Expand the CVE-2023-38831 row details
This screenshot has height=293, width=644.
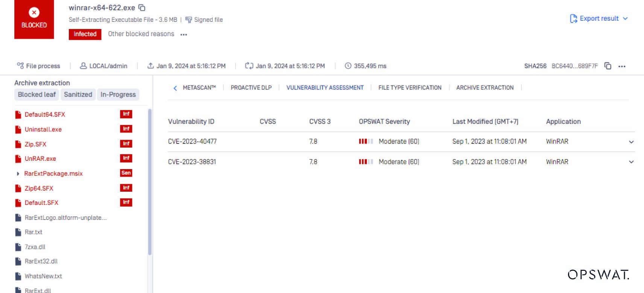pyautogui.click(x=631, y=162)
